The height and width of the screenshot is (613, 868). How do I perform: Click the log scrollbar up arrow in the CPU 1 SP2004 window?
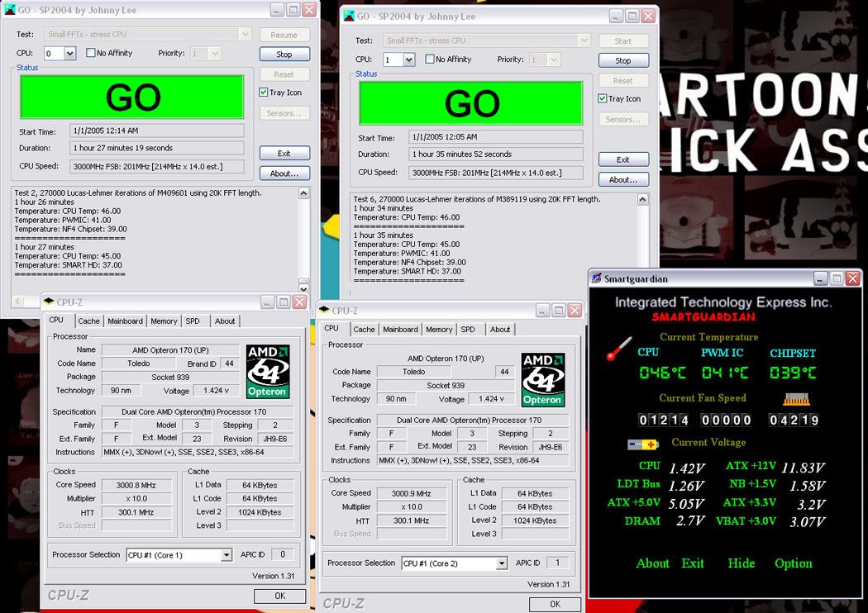642,199
